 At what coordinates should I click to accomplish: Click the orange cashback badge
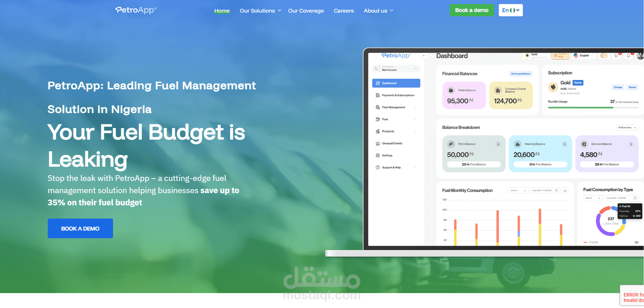(560, 56)
